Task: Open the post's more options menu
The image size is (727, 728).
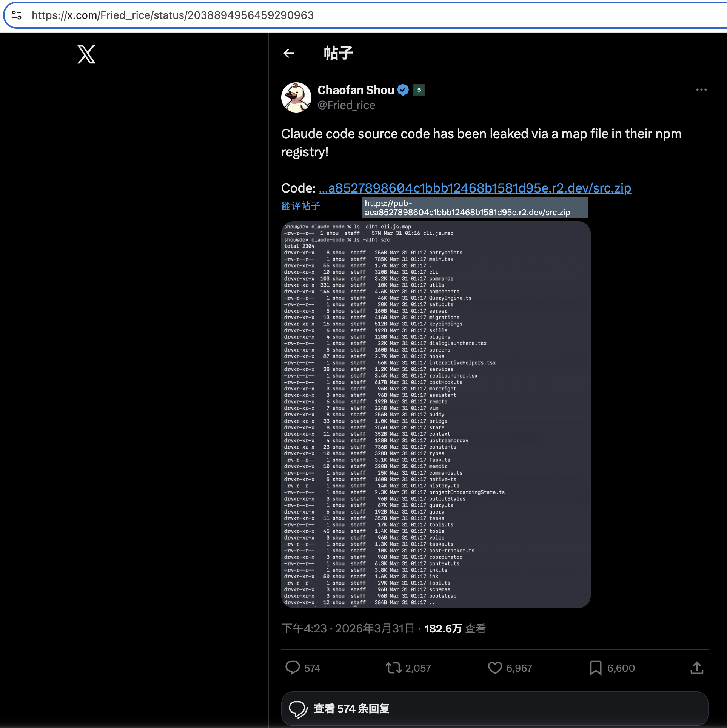Action: 701,90
